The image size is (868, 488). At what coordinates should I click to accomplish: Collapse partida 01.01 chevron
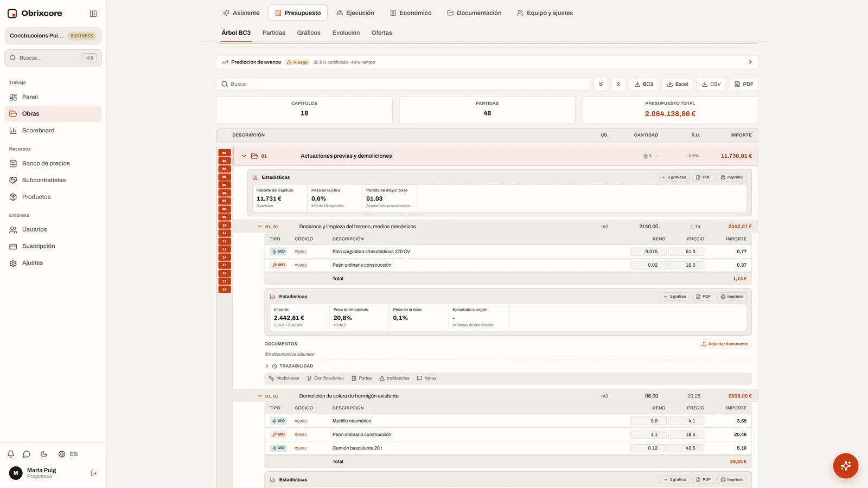[x=260, y=227]
